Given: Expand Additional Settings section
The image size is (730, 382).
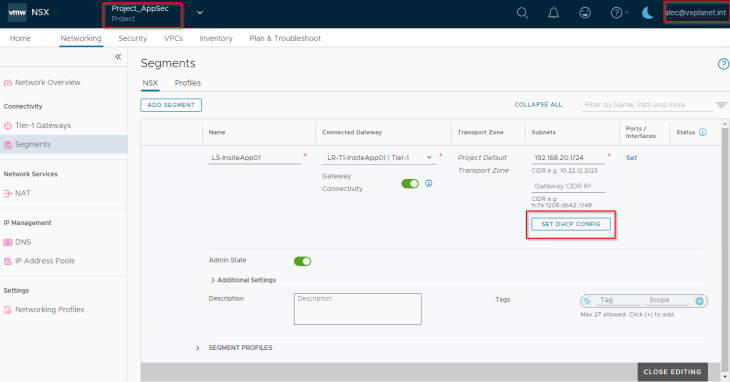Looking at the screenshot, I should pos(243,280).
